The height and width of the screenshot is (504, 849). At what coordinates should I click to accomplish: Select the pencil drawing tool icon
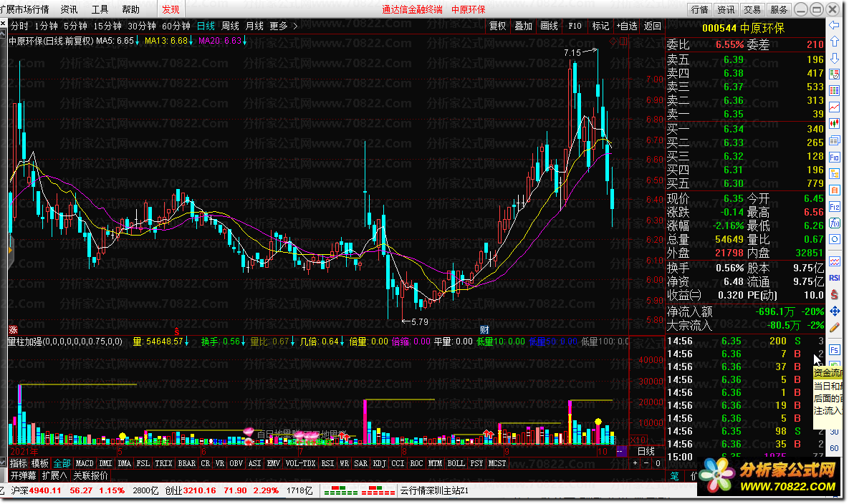coord(835,327)
